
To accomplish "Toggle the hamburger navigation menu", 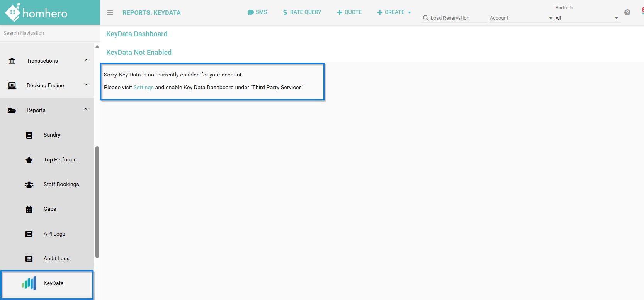I will (110, 12).
